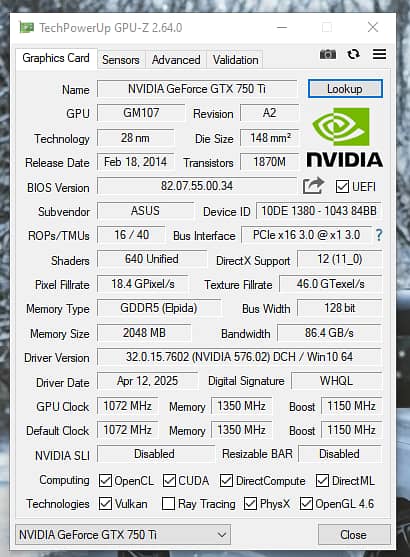Click Digital Signature value WHQL
This screenshot has height=557, width=410.
(336, 381)
